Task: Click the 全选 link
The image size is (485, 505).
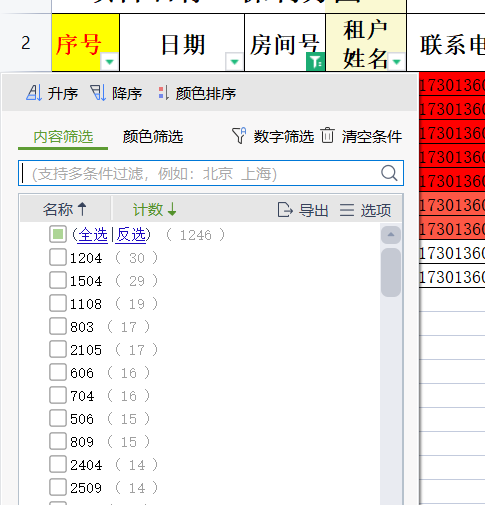Action: pos(92,235)
